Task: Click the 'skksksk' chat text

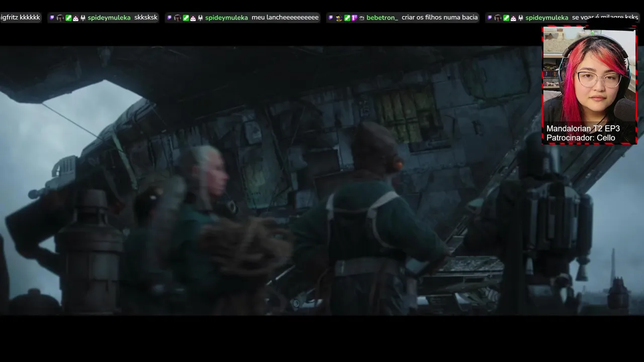Action: [x=146, y=18]
